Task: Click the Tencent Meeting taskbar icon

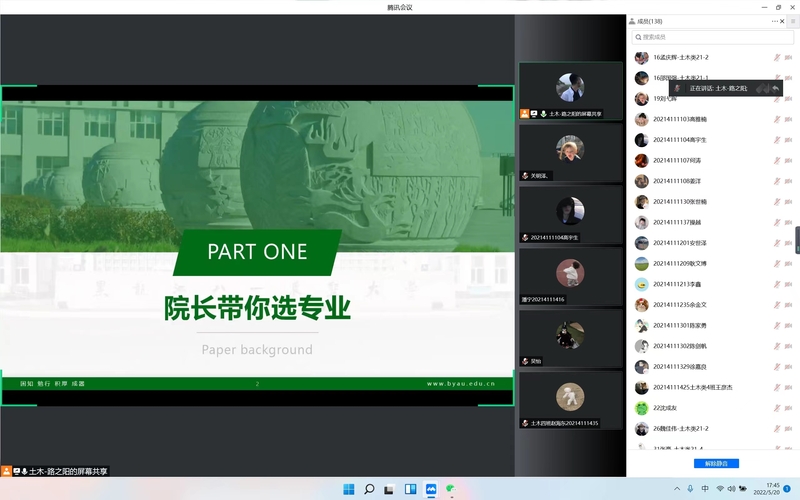Action: 431,489
